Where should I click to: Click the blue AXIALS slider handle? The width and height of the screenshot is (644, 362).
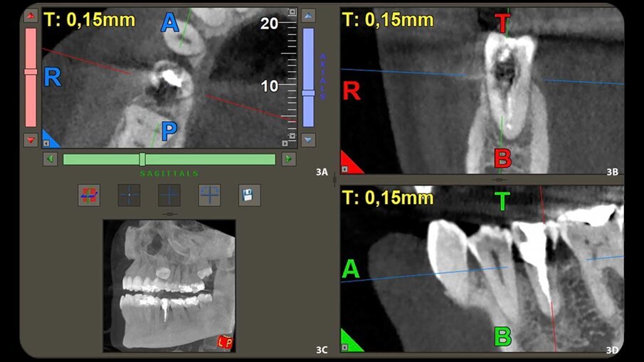(x=308, y=93)
